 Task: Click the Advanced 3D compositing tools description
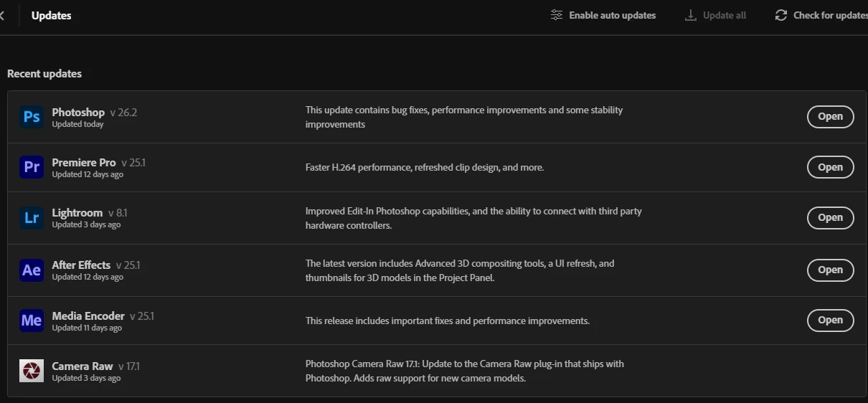(460, 270)
